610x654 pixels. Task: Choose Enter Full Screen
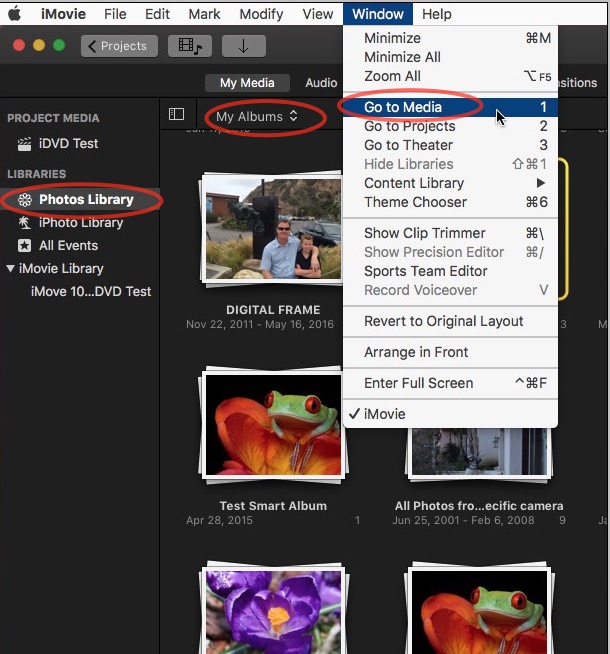point(450,383)
